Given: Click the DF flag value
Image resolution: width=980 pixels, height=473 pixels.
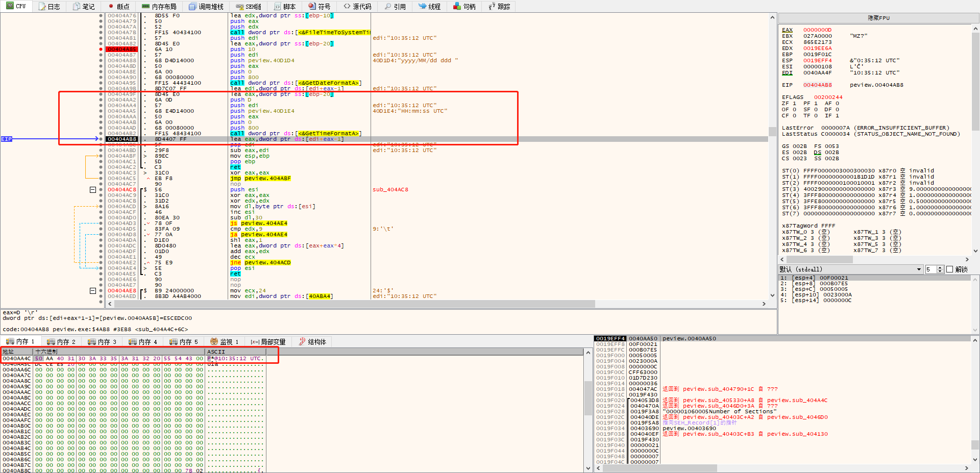Looking at the screenshot, I should [x=837, y=109].
